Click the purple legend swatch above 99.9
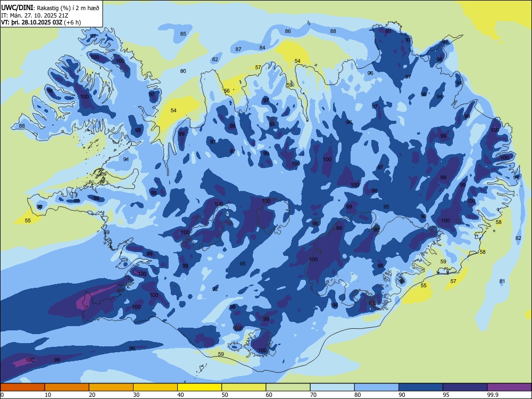The height and width of the screenshot is (399, 532). point(509,387)
